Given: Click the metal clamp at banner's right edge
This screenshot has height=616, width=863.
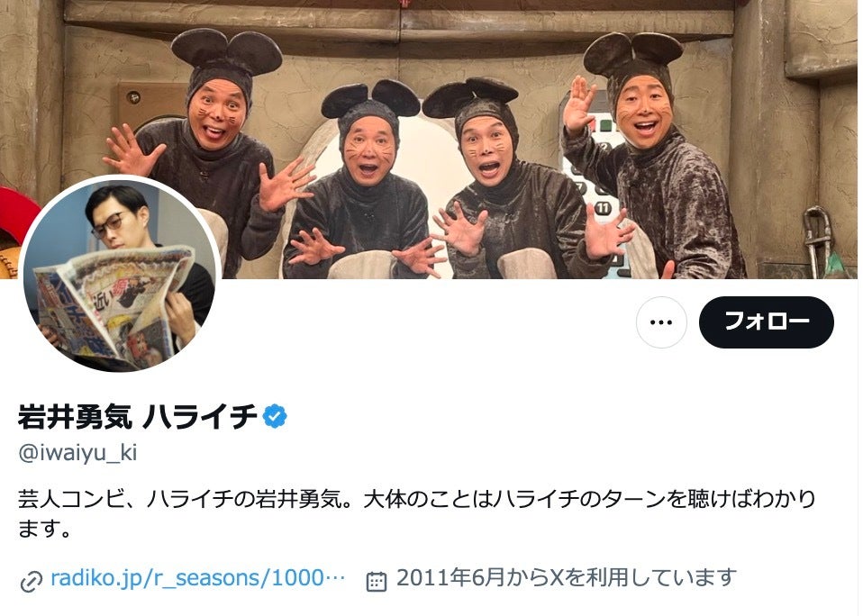Looking at the screenshot, I should [x=817, y=240].
